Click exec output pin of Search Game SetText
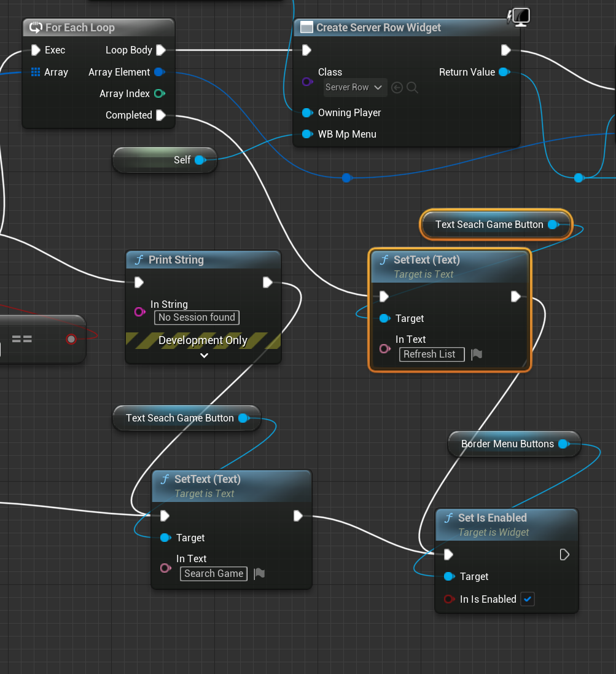This screenshot has width=616, height=674. pyautogui.click(x=298, y=516)
